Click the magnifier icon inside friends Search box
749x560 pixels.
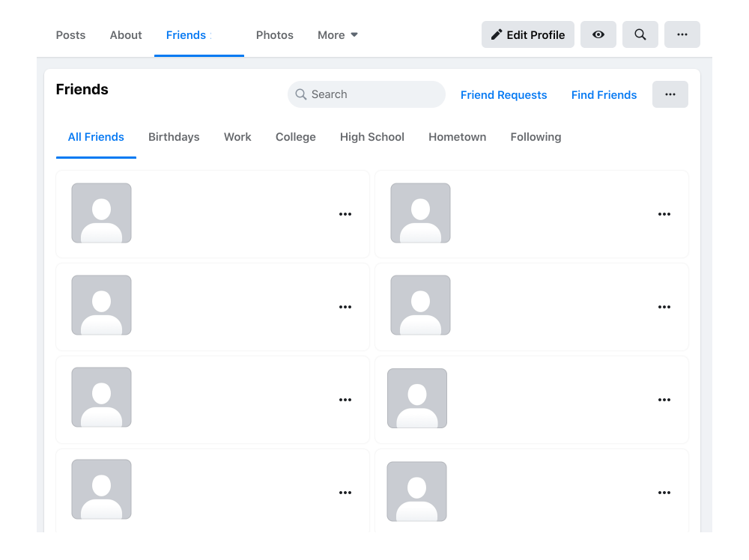[300, 94]
